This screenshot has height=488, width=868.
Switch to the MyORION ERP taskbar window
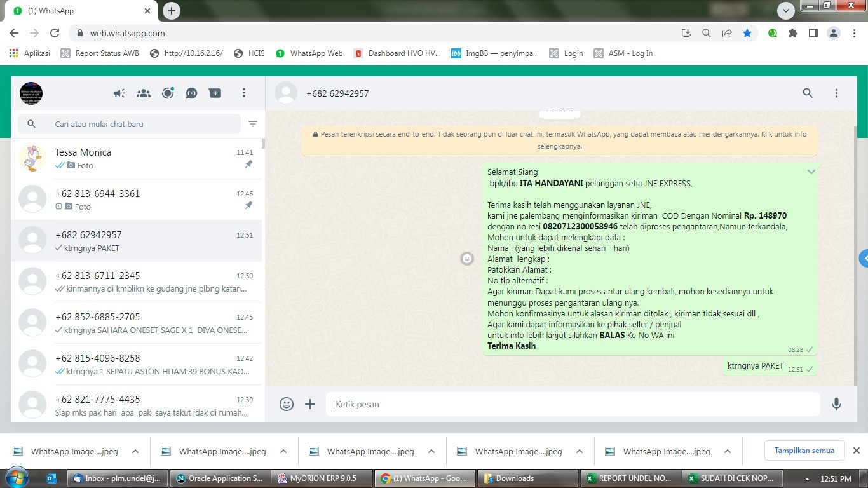[x=322, y=478]
